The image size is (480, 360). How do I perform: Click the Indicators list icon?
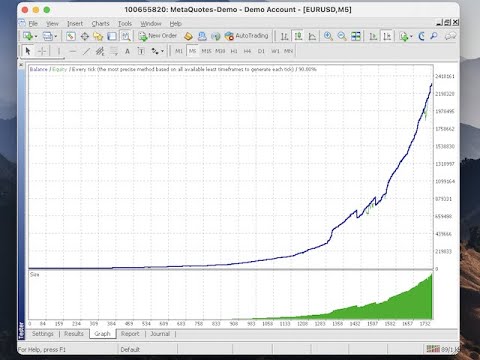click(x=403, y=36)
